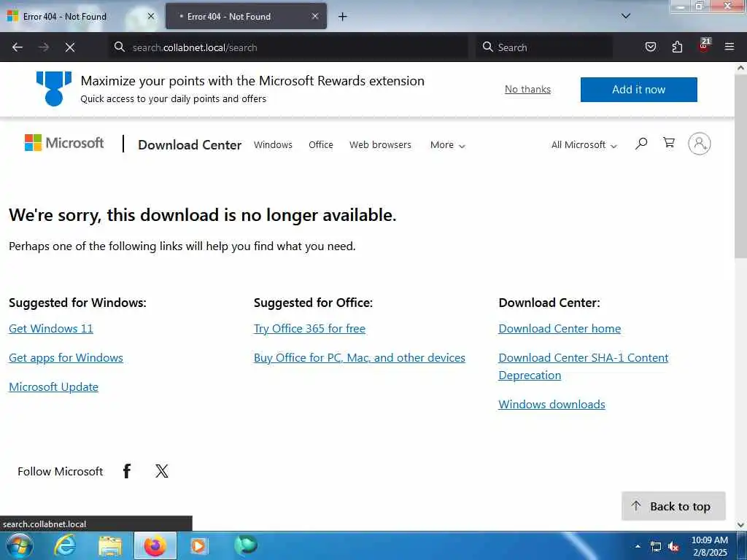Open the Extensions puzzle icon

coord(677,47)
